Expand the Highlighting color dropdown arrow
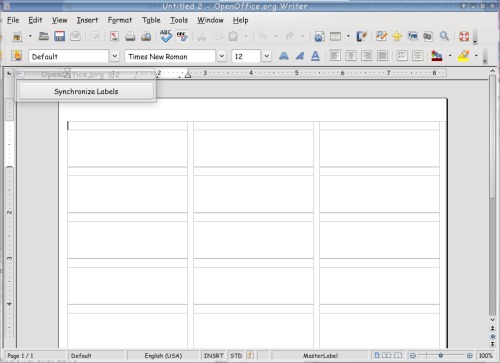This screenshot has width=500, height=363. click(x=476, y=56)
